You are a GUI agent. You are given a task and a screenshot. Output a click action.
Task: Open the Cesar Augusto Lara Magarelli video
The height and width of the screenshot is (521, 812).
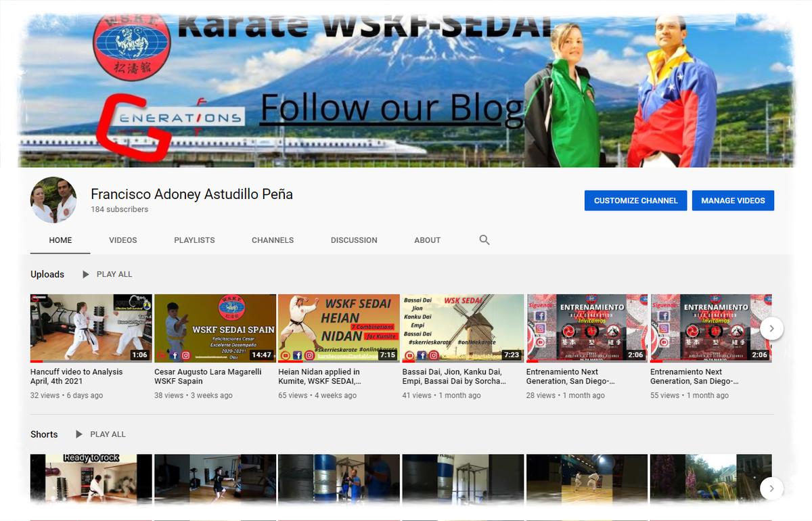[215, 327]
